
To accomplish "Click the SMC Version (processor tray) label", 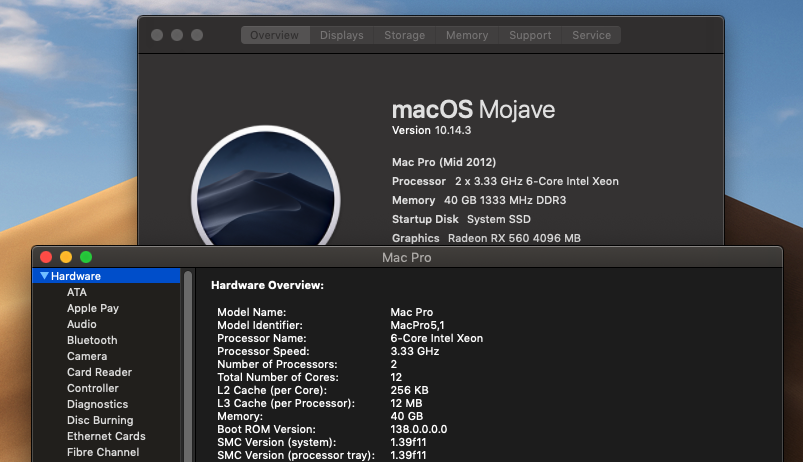I will pyautogui.click(x=295, y=455).
